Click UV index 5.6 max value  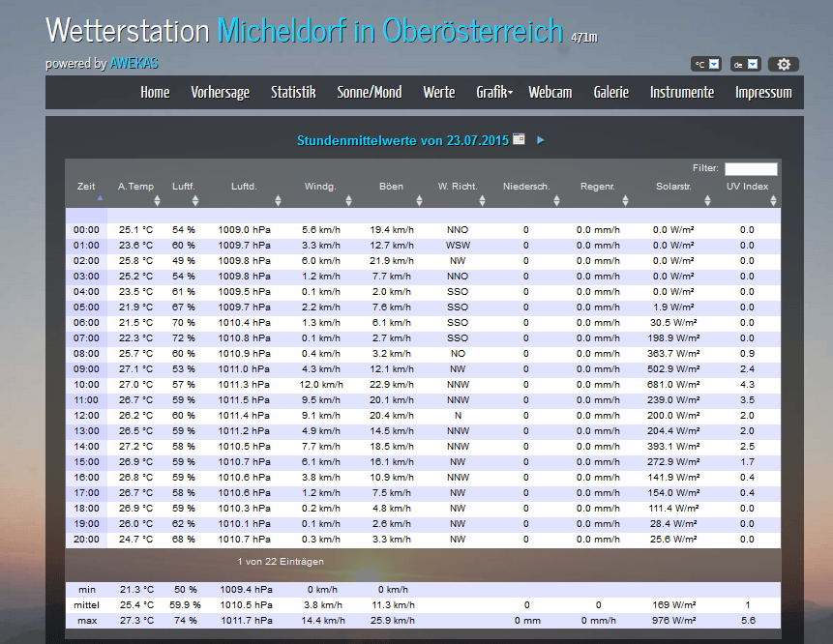748,620
